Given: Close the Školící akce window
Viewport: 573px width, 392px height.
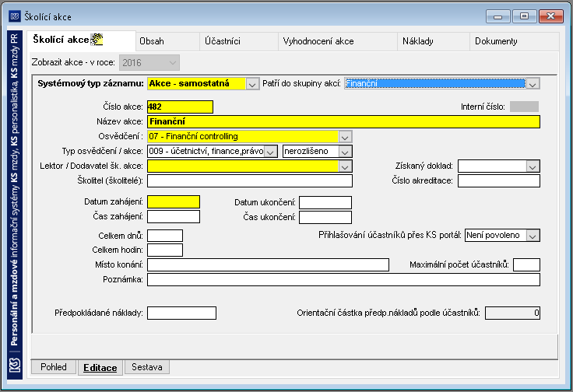Looking at the screenshot, I should click(x=551, y=16).
